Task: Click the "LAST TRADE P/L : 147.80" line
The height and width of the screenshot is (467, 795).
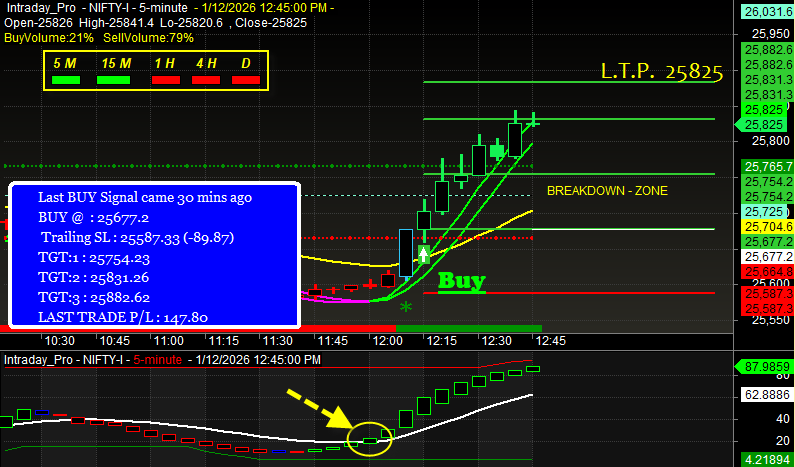Action: pyautogui.click(x=123, y=317)
